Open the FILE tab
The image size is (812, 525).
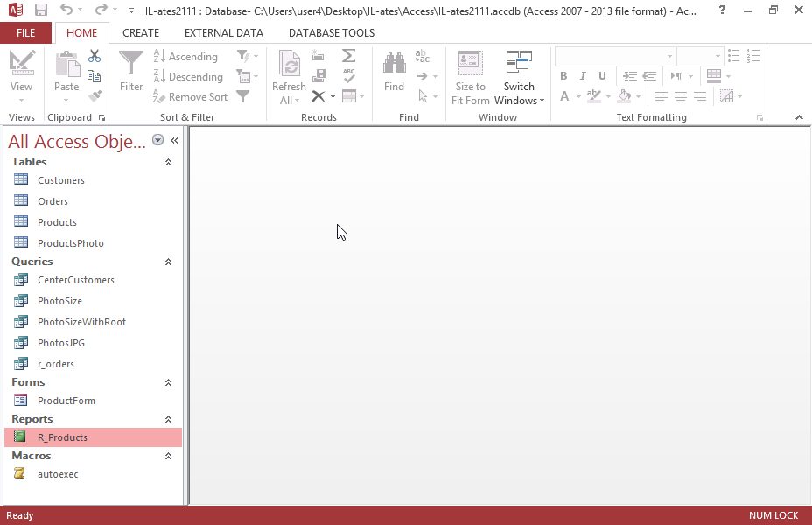pos(26,33)
